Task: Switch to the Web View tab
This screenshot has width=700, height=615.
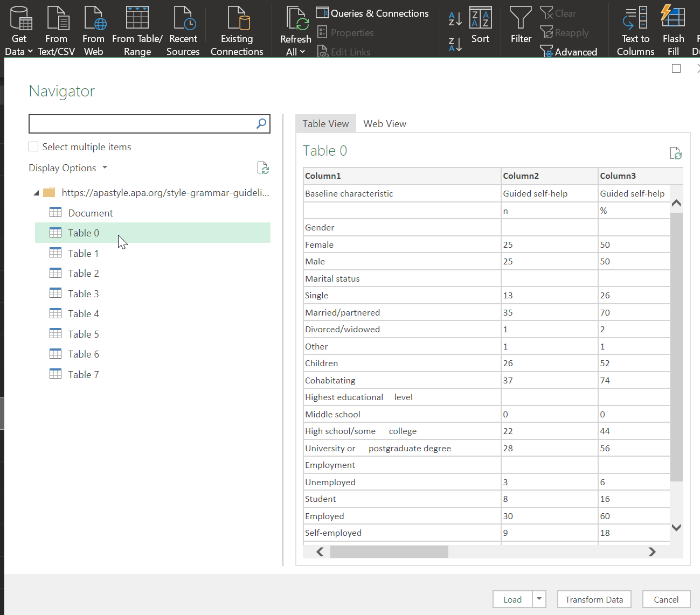Action: coord(385,123)
